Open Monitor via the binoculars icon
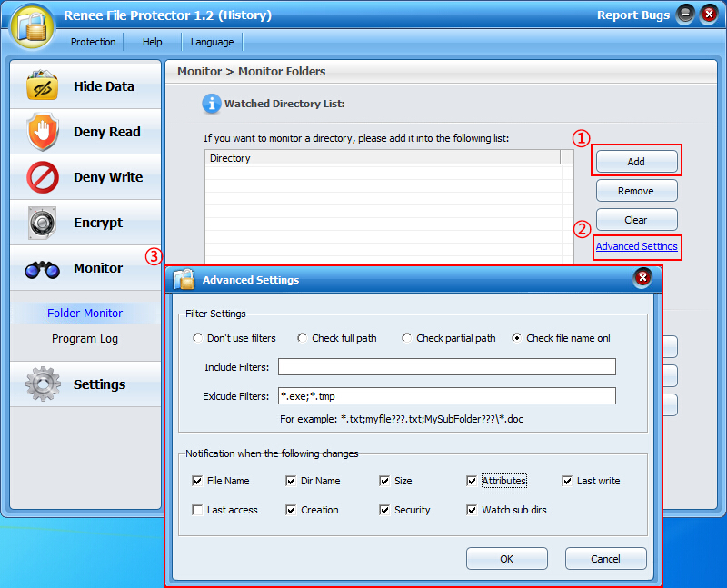 click(43, 268)
